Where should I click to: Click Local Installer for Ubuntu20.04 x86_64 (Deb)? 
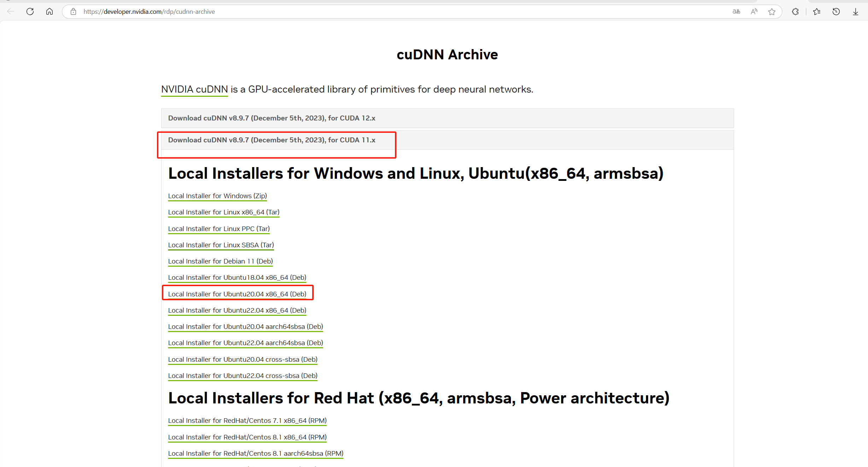click(x=237, y=294)
